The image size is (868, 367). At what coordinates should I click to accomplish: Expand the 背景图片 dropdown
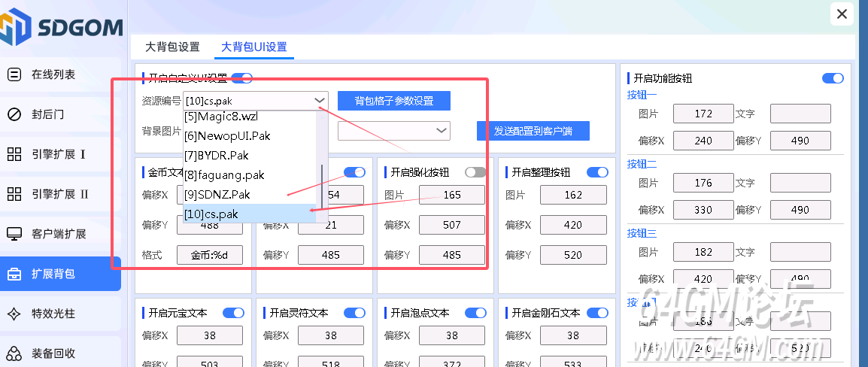click(x=441, y=131)
